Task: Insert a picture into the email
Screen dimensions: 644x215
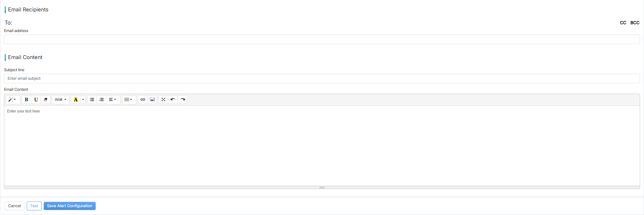Action: (152, 100)
